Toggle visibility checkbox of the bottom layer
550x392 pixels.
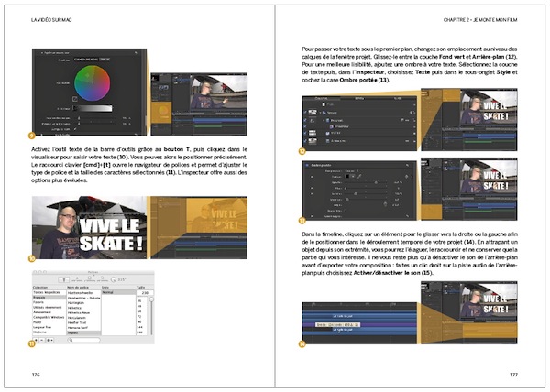click(x=305, y=141)
